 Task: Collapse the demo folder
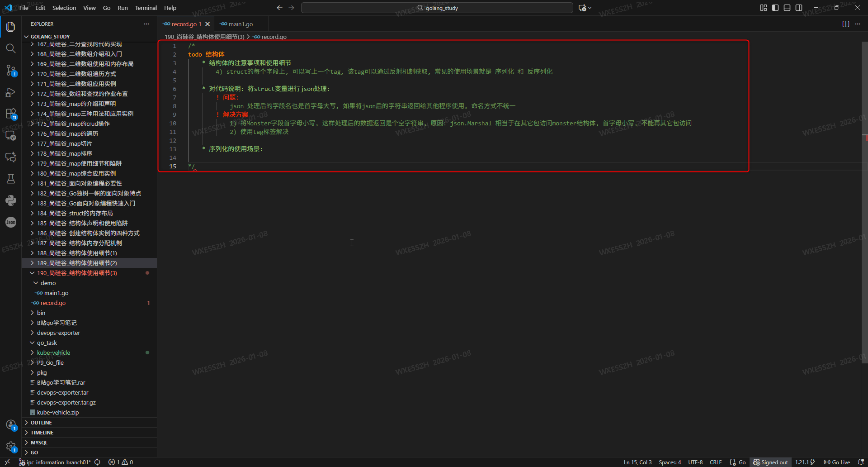[90, 283]
